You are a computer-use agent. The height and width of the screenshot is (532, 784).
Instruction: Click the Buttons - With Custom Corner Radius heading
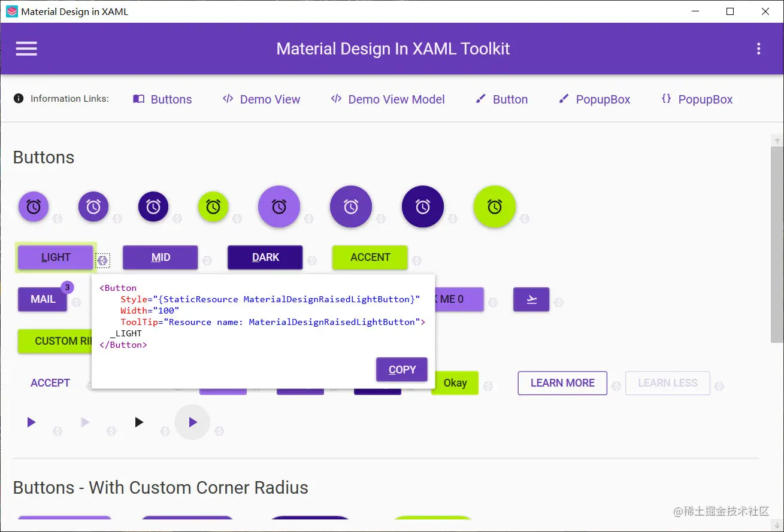pyautogui.click(x=161, y=488)
